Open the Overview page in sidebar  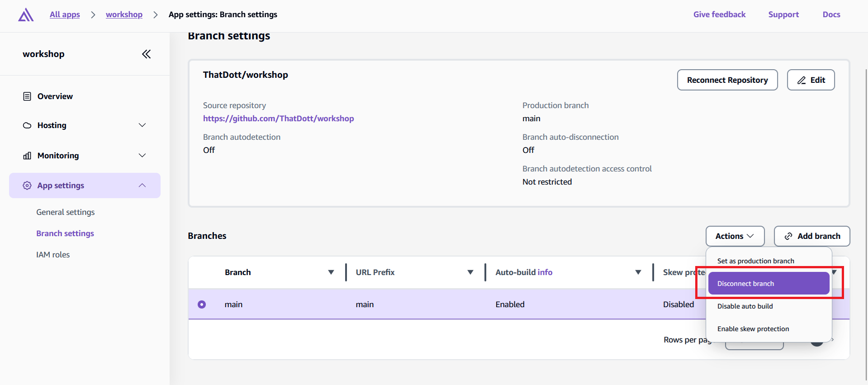point(55,96)
